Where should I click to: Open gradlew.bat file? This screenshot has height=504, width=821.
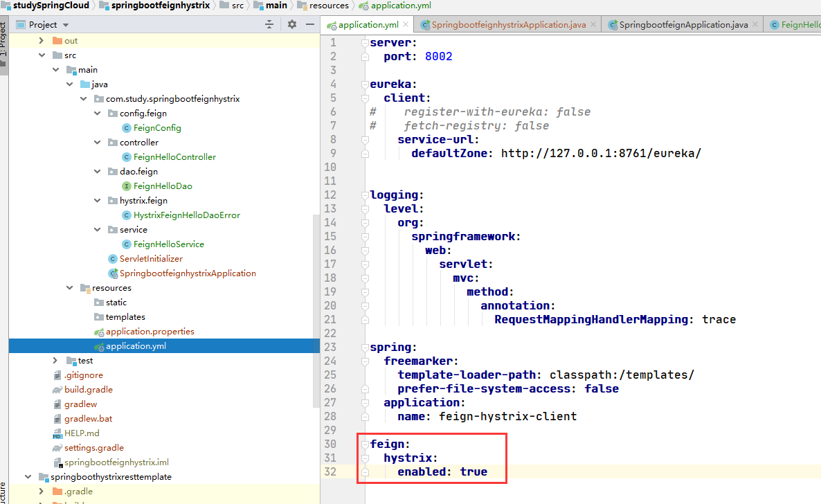tap(88, 419)
